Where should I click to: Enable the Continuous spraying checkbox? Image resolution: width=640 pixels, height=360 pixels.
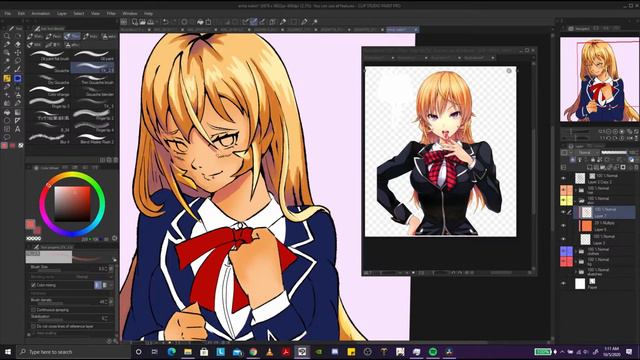33,310
